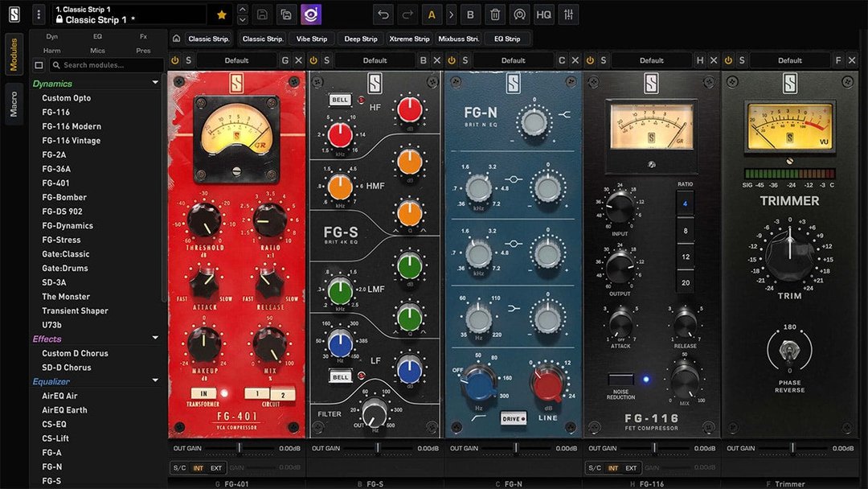The image size is (868, 489).
Task: Click the home icon beside the strip tabs
Action: 175,38
